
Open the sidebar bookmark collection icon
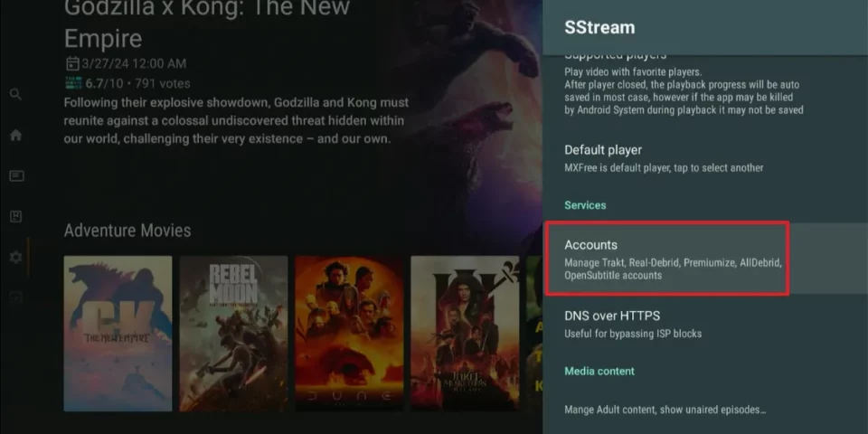tap(16, 216)
